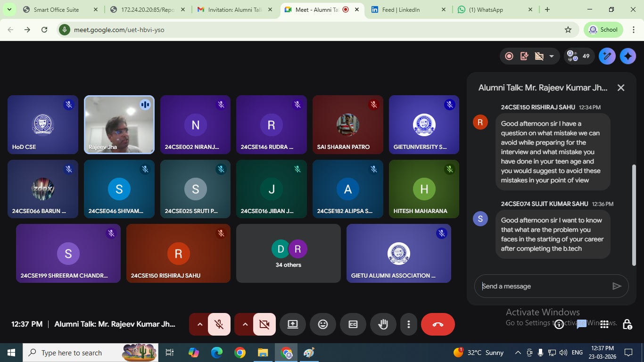The image size is (644, 362).
Task: Click the recording indicator icon
Action: [509, 56]
